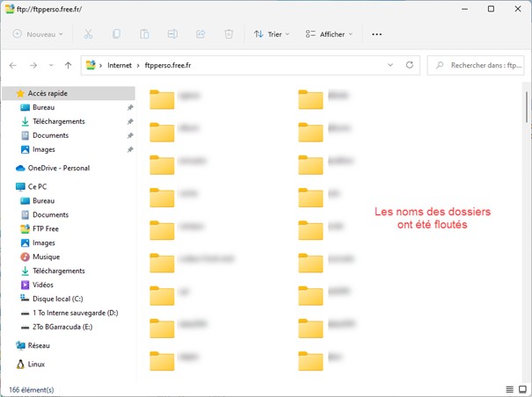
Task: Open OneDrive - Personal in sidebar
Action: (x=59, y=168)
